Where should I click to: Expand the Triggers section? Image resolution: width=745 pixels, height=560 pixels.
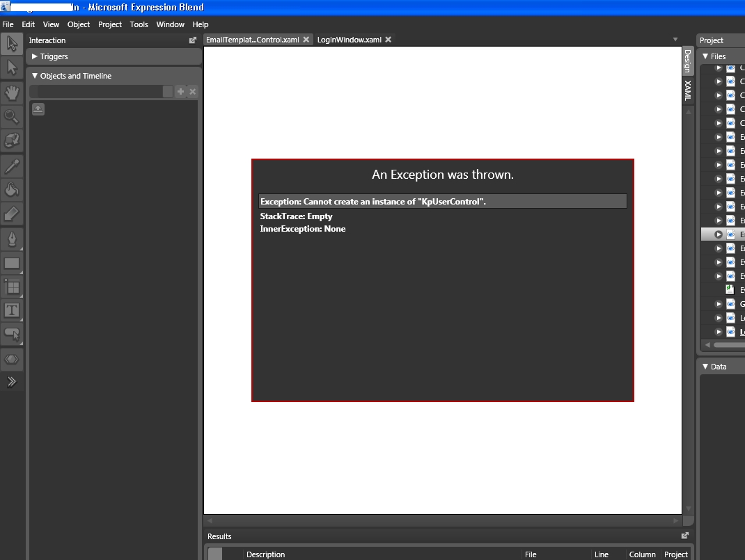34,56
